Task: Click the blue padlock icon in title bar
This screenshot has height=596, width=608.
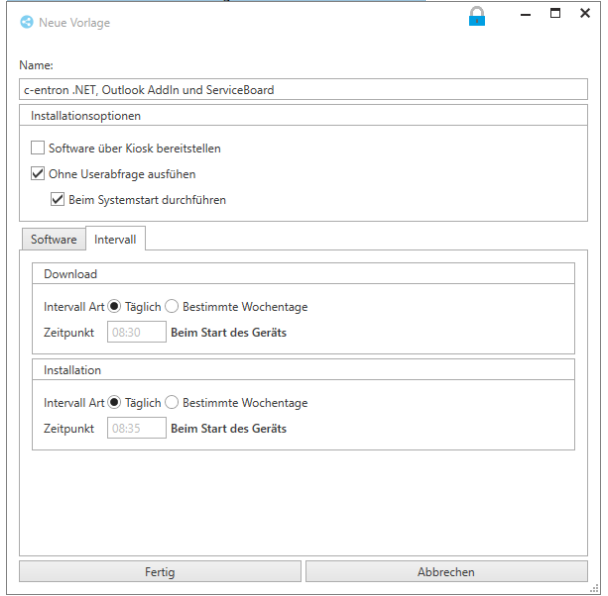Action: pyautogui.click(x=477, y=17)
